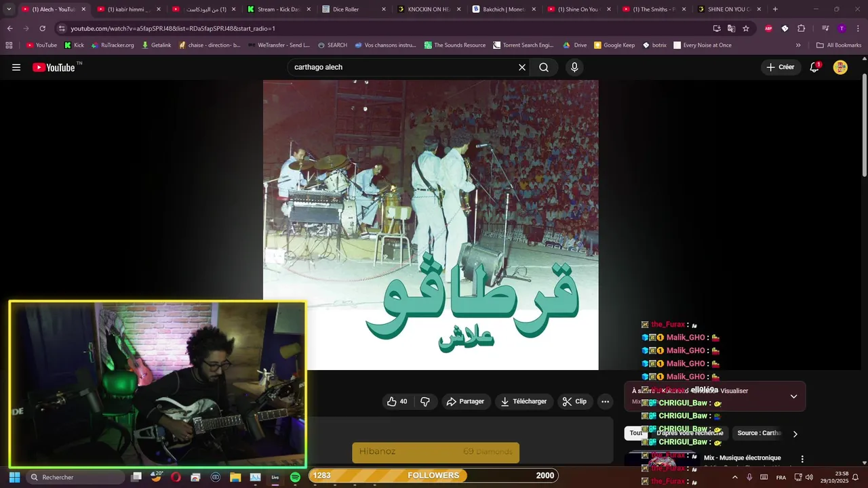Close the Alech YouTube tab
Image resolution: width=868 pixels, height=488 pixels.
[83, 9]
